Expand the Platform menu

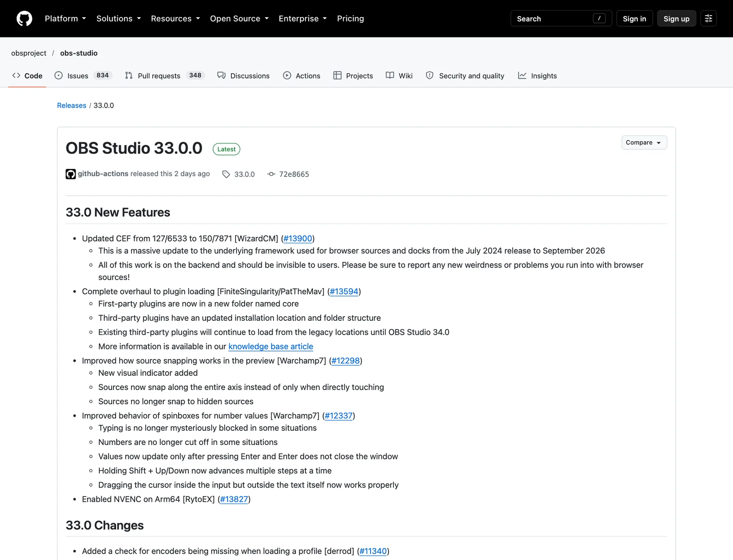[66, 18]
